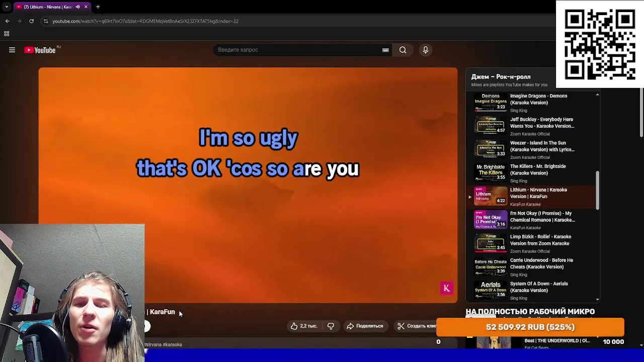
Task: Open Lithium Nirvana 4:22 thumbnail
Action: pos(491,196)
